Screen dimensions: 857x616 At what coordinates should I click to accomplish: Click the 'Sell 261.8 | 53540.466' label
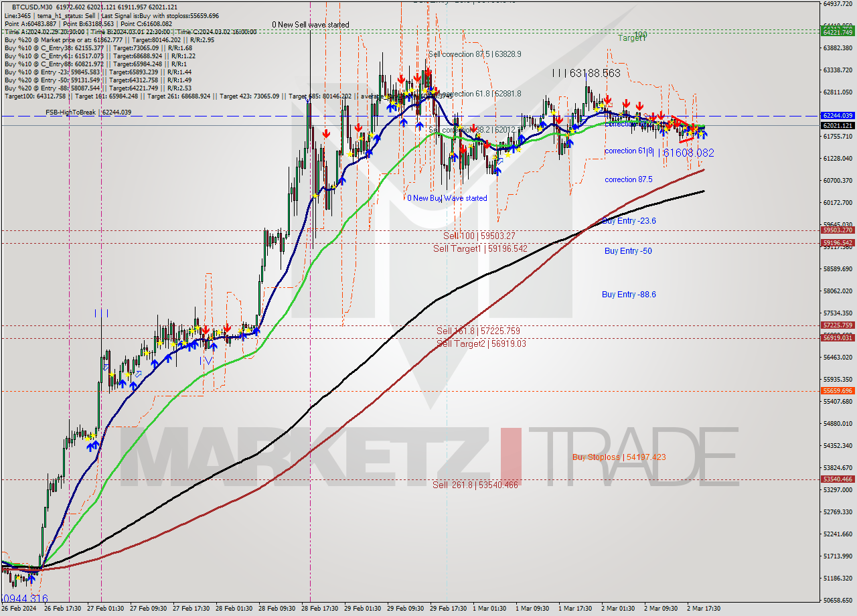point(475,485)
